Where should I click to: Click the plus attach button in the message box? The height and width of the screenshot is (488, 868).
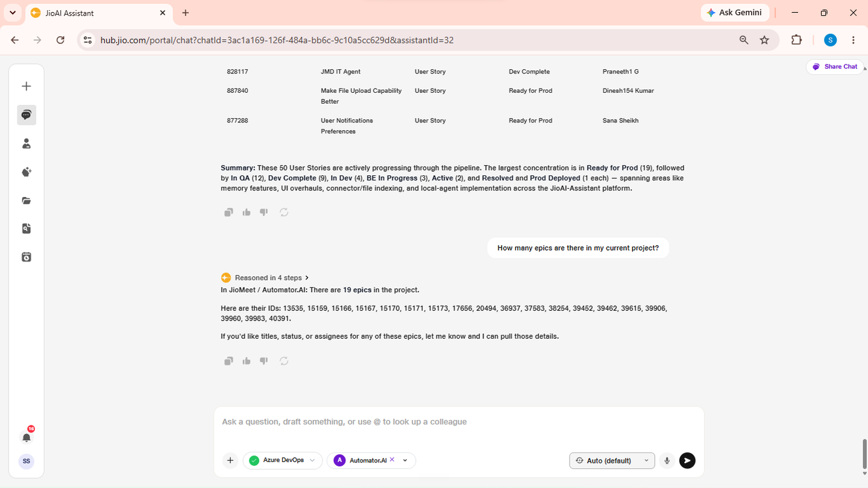click(230, 460)
